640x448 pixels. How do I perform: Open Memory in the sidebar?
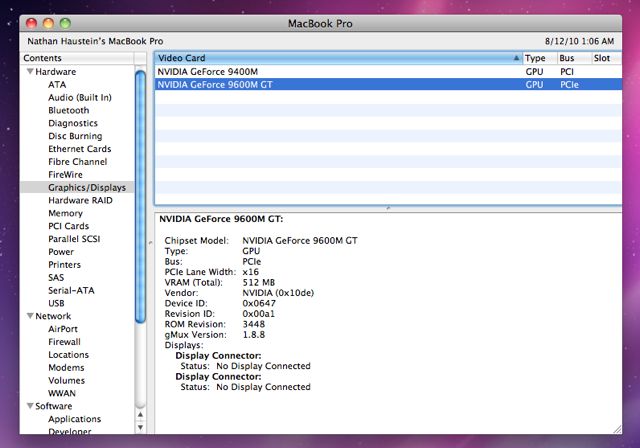pyautogui.click(x=65, y=213)
